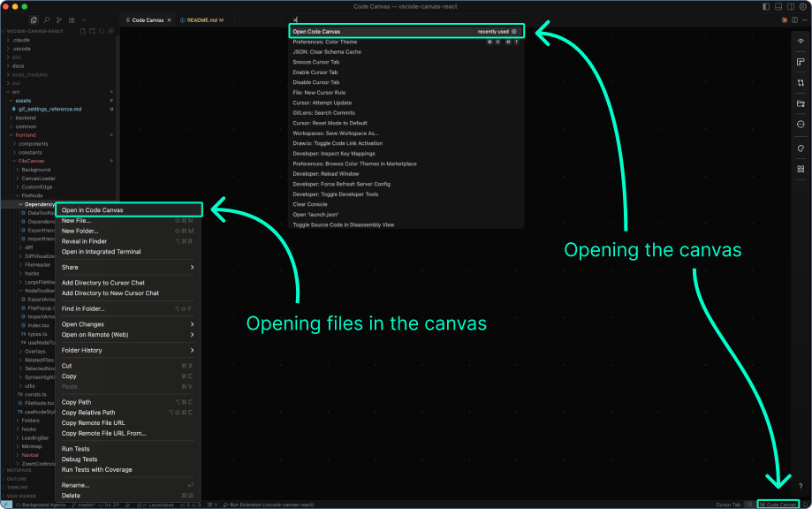812x509 pixels.
Task: Switch to the Code Canvas tab
Action: point(148,20)
